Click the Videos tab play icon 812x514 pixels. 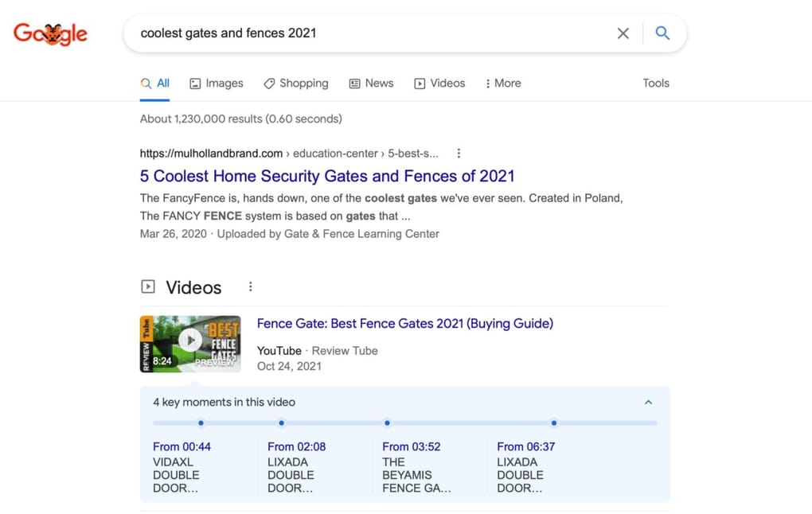coord(420,84)
